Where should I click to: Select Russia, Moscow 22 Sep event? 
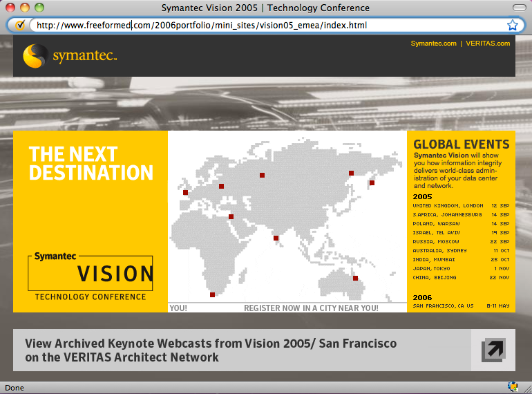461,242
